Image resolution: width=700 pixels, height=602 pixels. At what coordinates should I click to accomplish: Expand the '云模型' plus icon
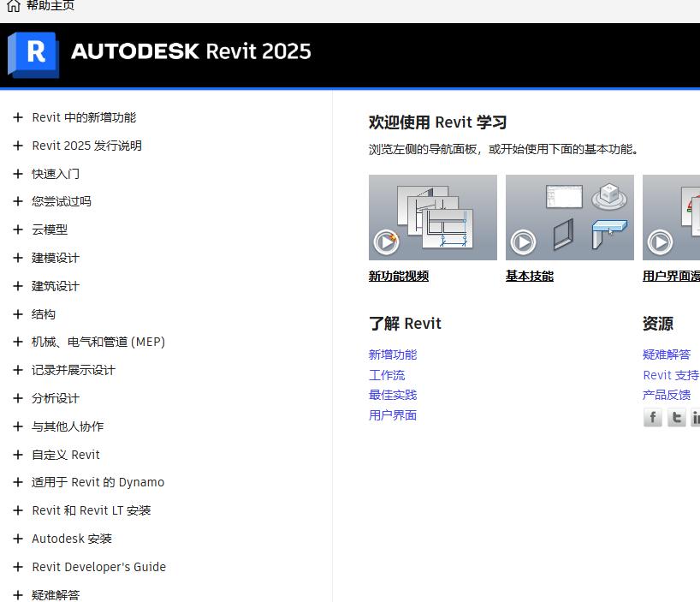pyautogui.click(x=17, y=229)
